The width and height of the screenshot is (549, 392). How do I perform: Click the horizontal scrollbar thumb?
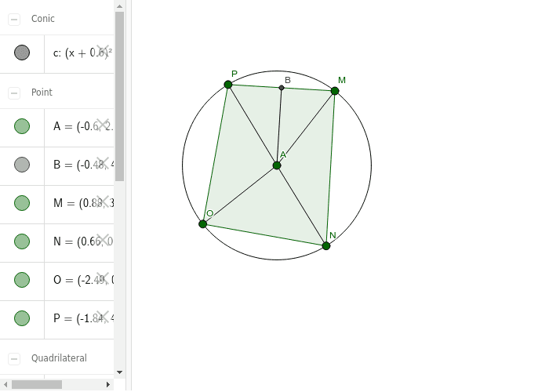37,385
